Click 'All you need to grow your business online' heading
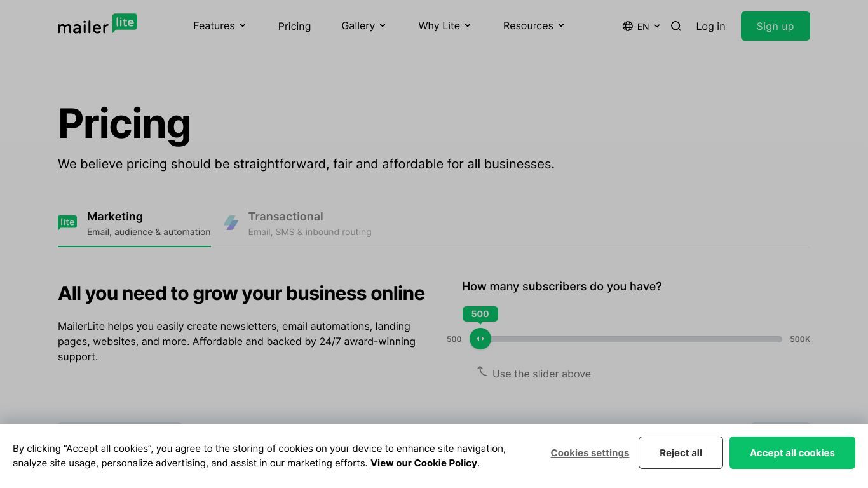The height and width of the screenshot is (488, 868). tap(241, 293)
